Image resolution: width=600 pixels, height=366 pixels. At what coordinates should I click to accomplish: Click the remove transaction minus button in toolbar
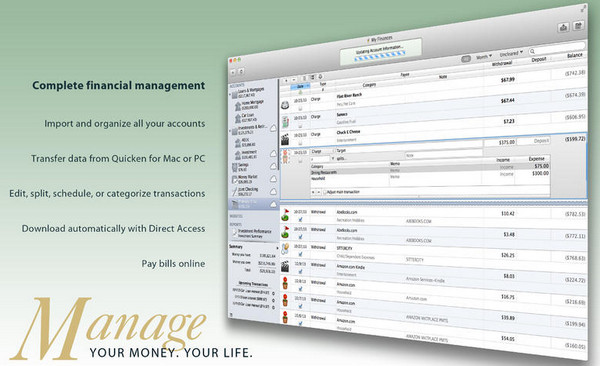(x=294, y=80)
